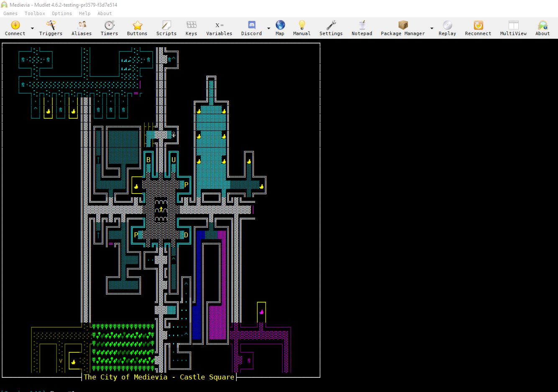Viewport: 558px width, 392px height.
Task: Open the Games menu
Action: click(x=10, y=13)
